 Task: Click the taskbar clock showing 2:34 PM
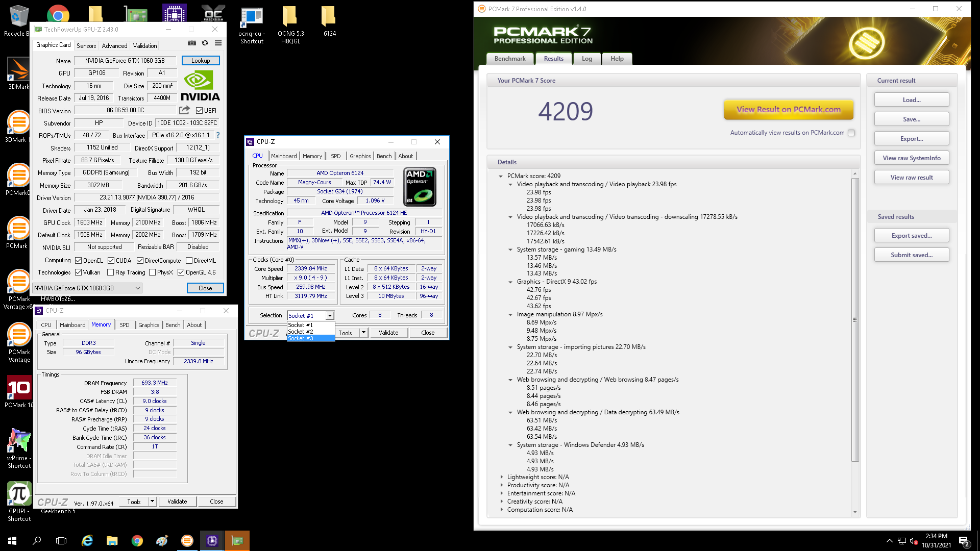(x=936, y=541)
